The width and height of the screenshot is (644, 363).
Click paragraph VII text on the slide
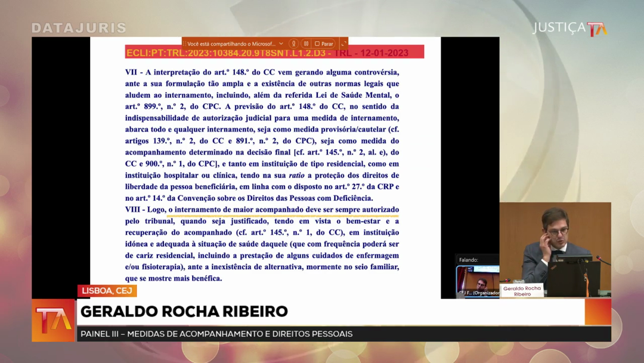click(x=262, y=134)
